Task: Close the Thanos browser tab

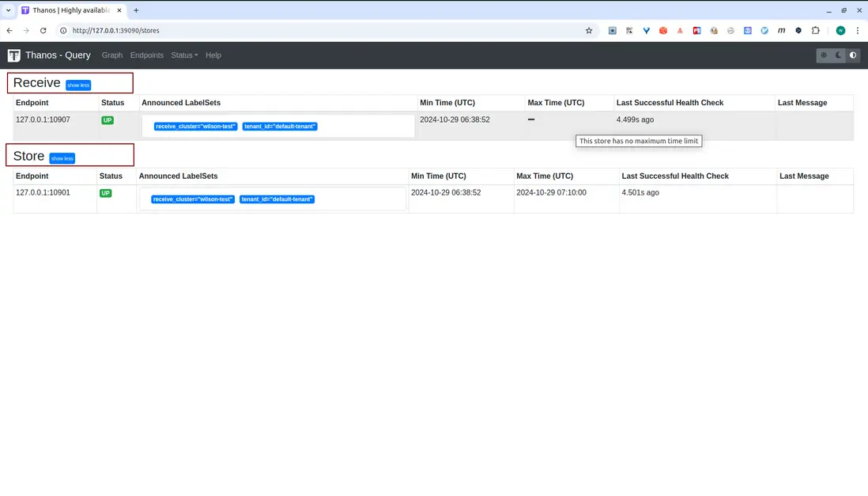Action: coord(119,10)
